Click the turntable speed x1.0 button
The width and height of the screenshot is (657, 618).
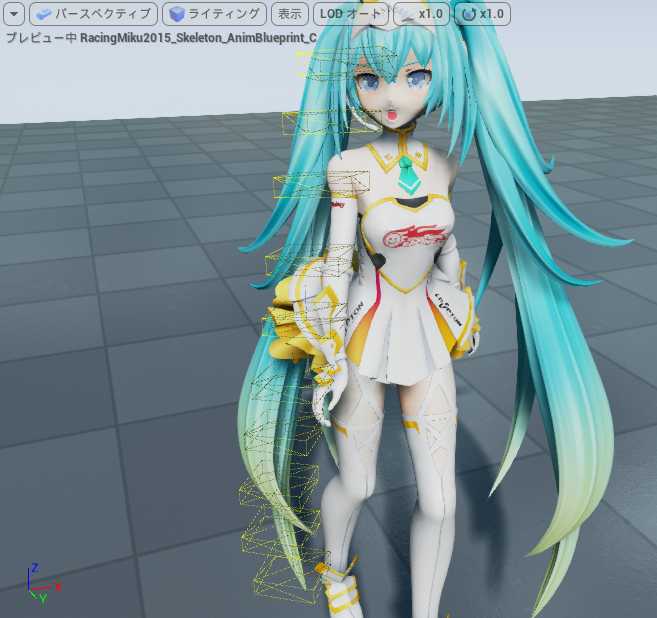pyautogui.click(x=483, y=14)
